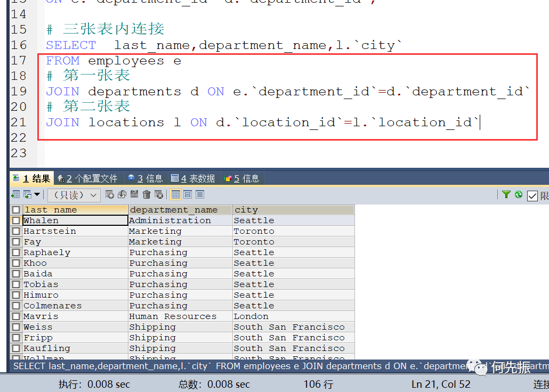Check the Khoo row checkbox
Screen dimensions: 549x392
coord(16,263)
